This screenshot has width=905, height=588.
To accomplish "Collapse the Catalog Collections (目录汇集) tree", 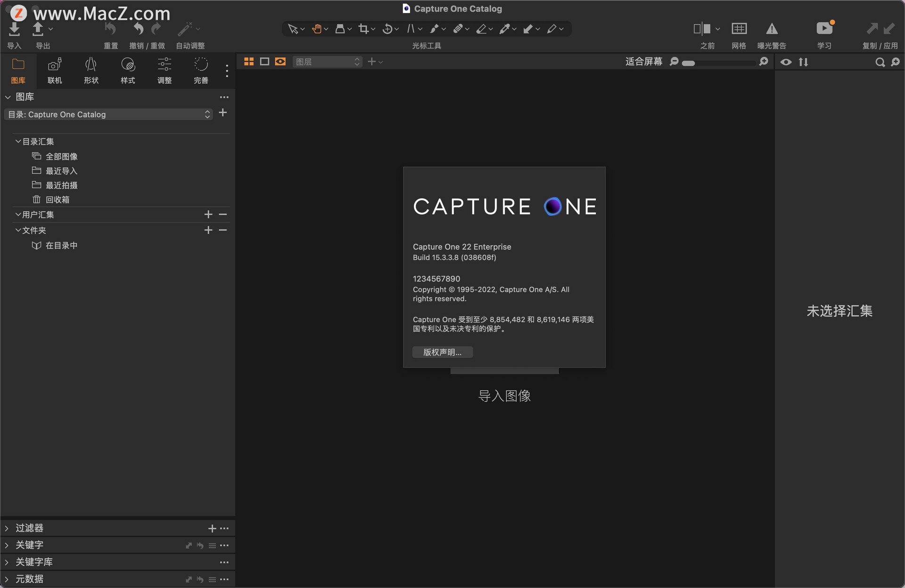I will [18, 141].
